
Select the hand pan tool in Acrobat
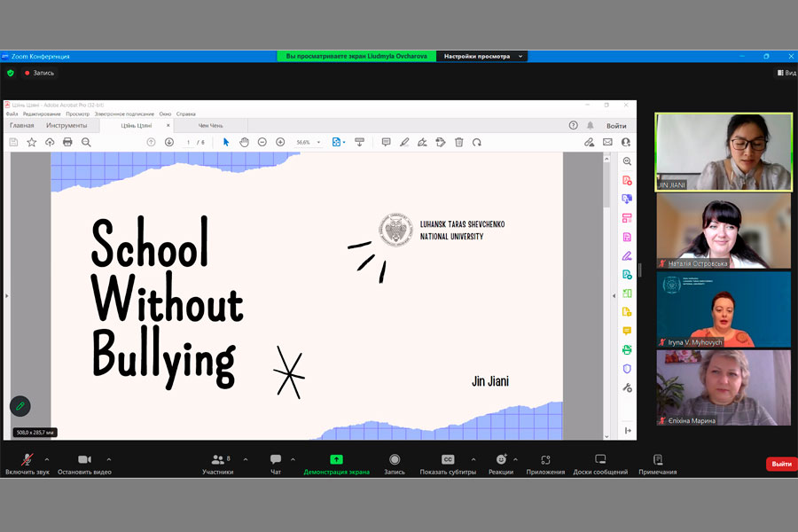(x=244, y=142)
